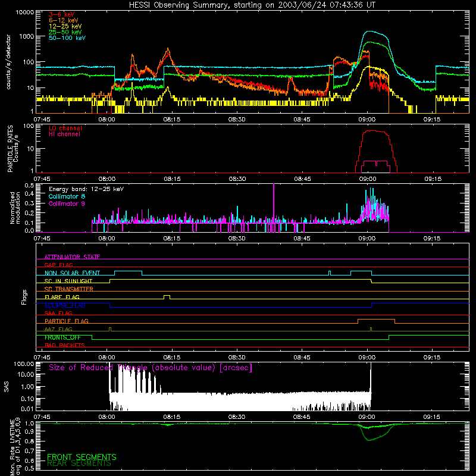476x476 pixels.
Task: Click the 0.0 tick on modulation axis
Action: (x=29, y=231)
